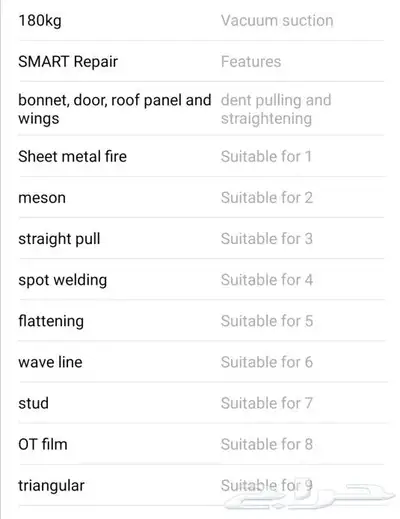This screenshot has width=400, height=519.
Task: Select the flattening row
Action: coord(201,321)
